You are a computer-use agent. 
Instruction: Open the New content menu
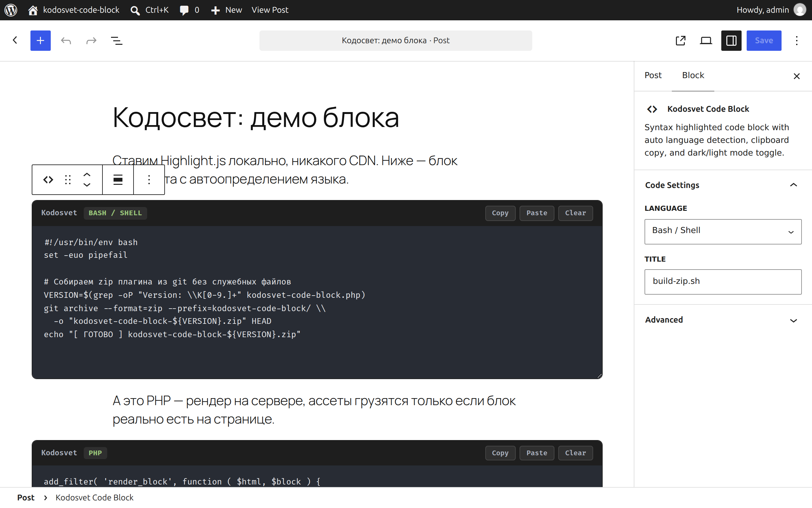pyautogui.click(x=226, y=10)
